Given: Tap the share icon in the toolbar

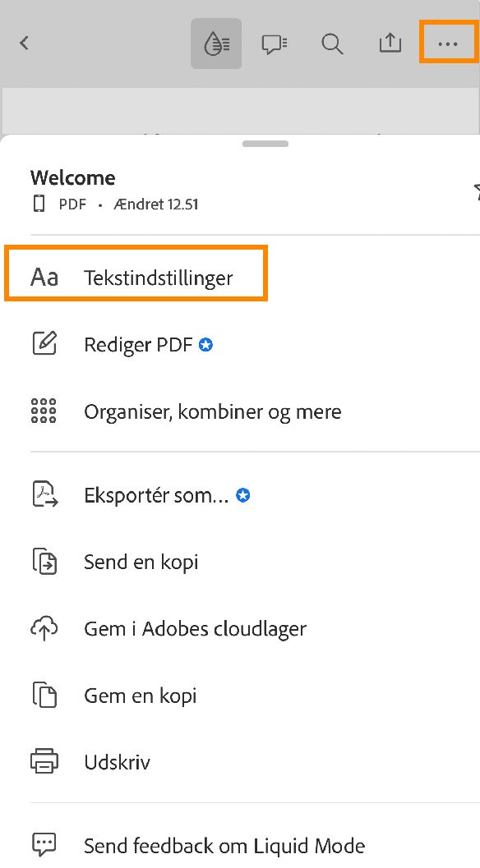Looking at the screenshot, I should click(x=390, y=44).
